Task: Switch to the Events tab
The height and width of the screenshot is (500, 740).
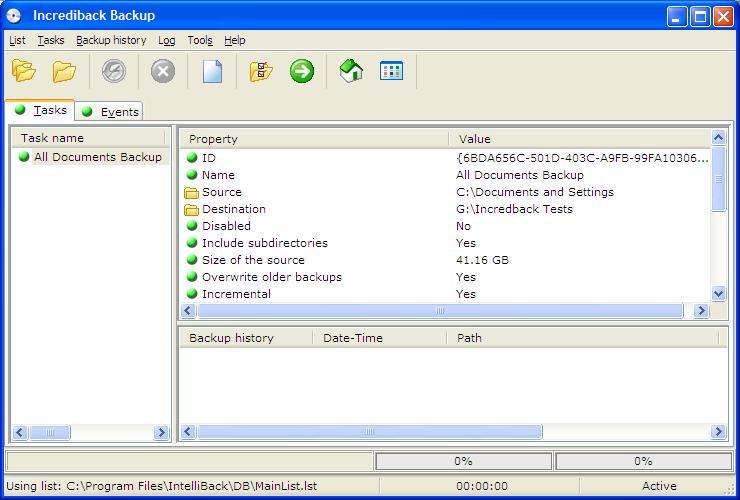Action: click(x=109, y=112)
